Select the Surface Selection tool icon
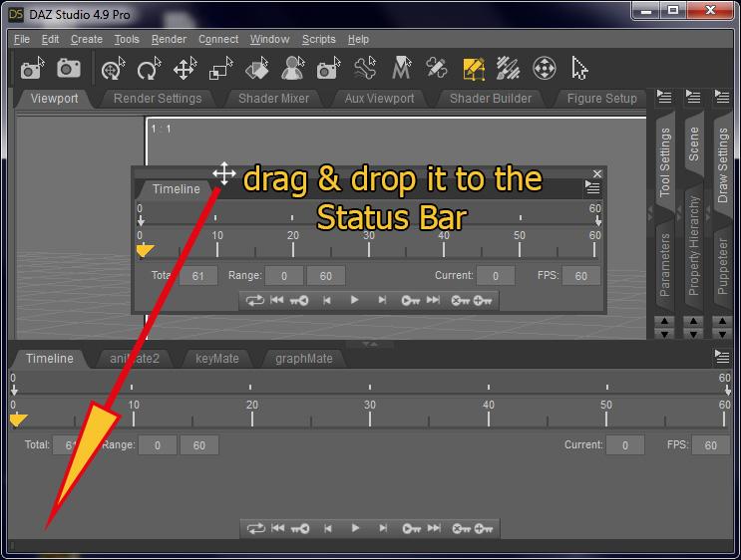The width and height of the screenshot is (741, 560). 257,69
